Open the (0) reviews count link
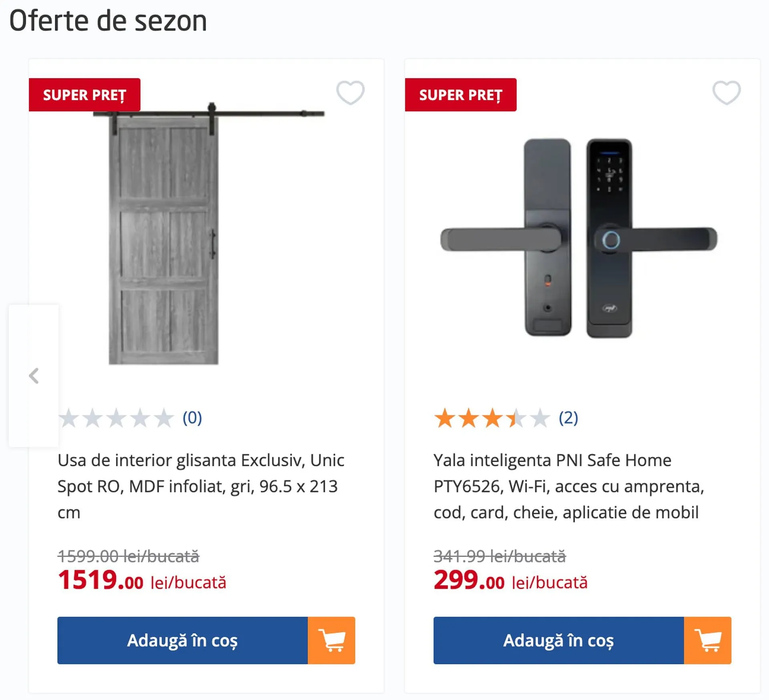The image size is (769, 700). point(192,418)
